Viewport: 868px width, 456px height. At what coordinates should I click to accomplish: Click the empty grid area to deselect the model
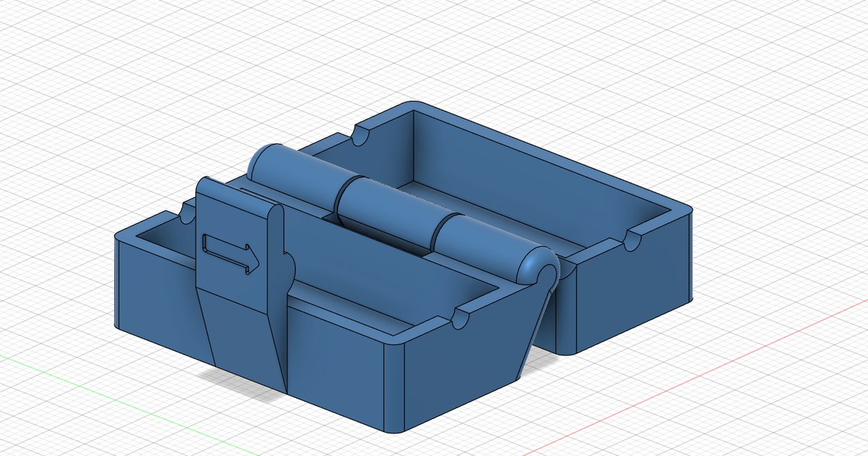tap(109, 72)
